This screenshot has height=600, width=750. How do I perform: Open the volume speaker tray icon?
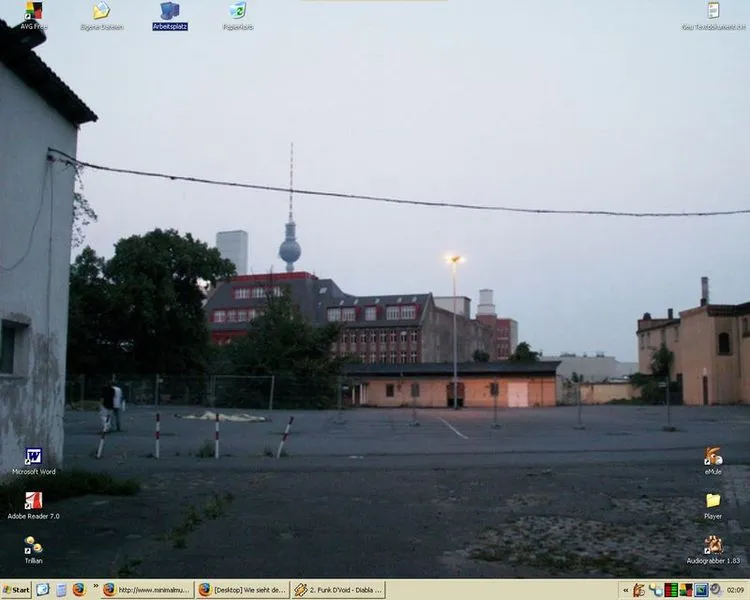716,590
